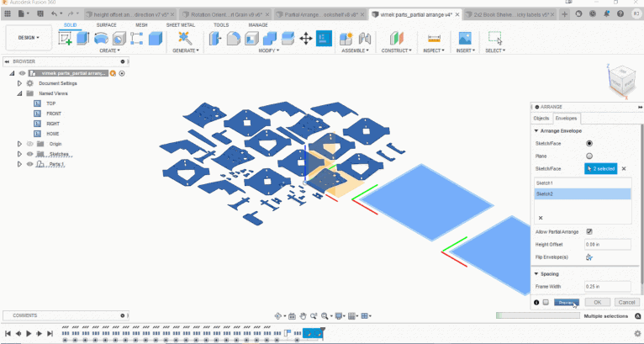Click the Measure icon under Inspect
The image size is (644, 344).
click(x=434, y=39)
